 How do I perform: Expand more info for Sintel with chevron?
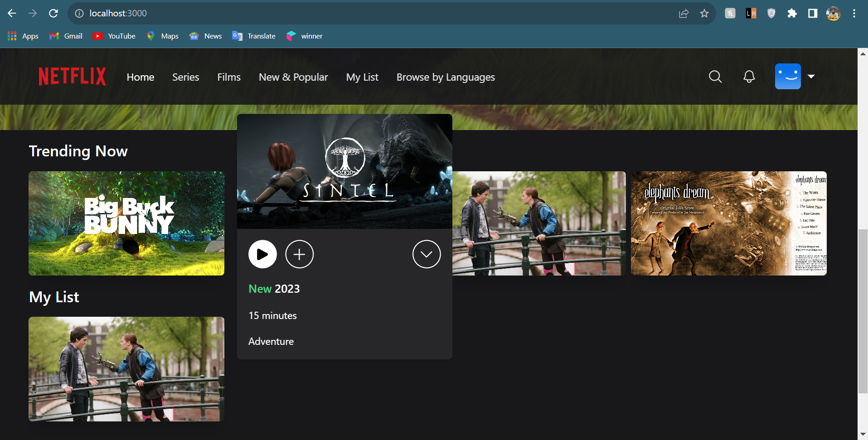point(426,254)
